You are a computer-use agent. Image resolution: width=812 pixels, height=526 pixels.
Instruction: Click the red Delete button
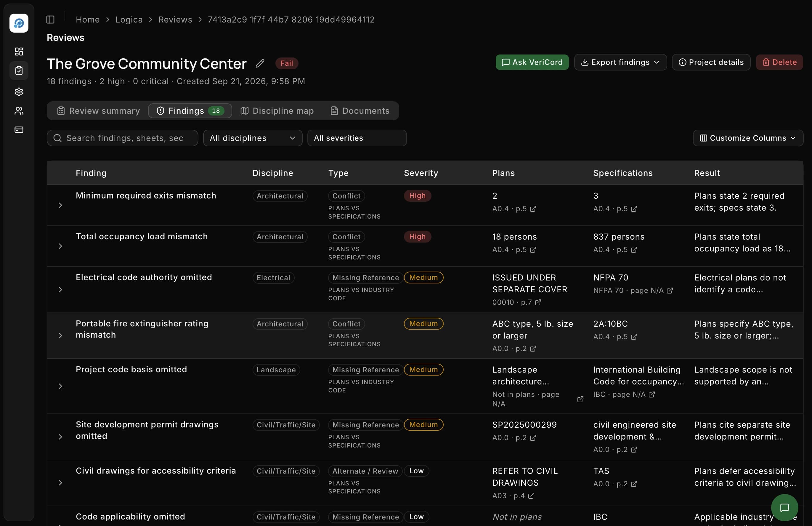coord(779,62)
